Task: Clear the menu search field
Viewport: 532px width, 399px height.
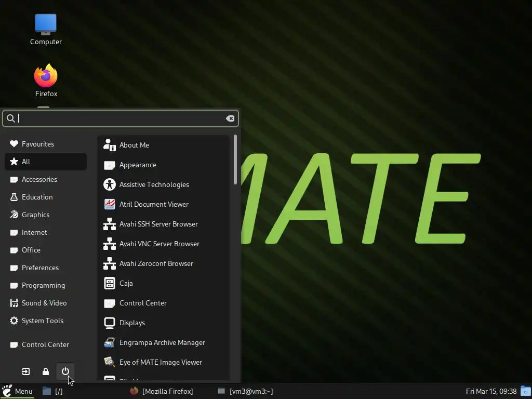Action: point(230,118)
